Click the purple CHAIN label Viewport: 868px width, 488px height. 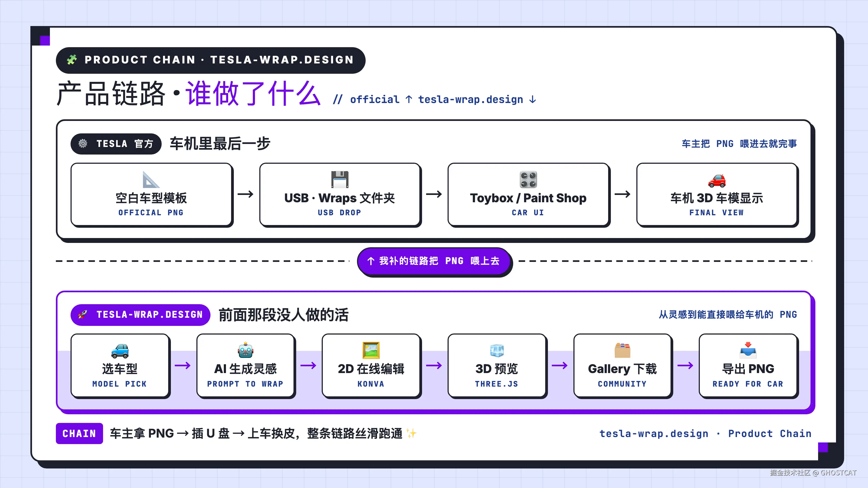pyautogui.click(x=79, y=434)
